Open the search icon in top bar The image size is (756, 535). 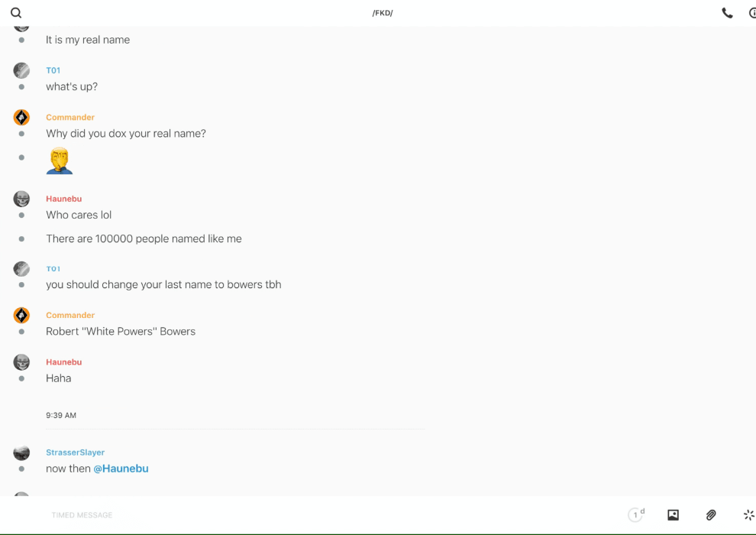click(x=16, y=13)
